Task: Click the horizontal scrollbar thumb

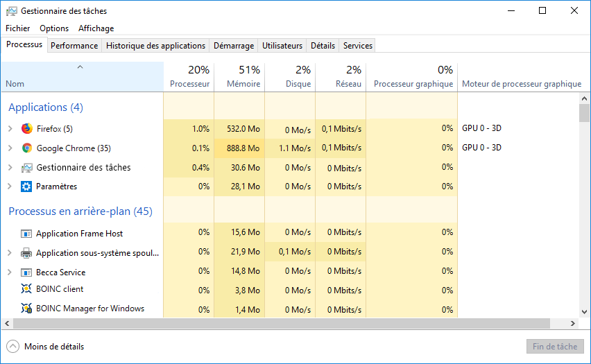Action: pos(282,323)
